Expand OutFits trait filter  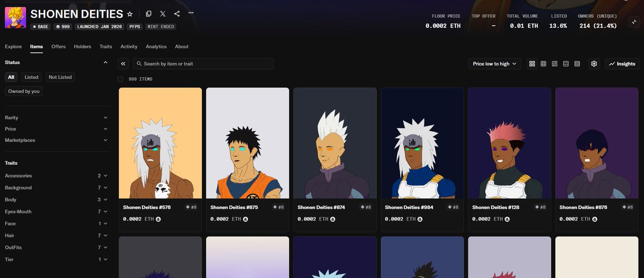[x=56, y=247]
